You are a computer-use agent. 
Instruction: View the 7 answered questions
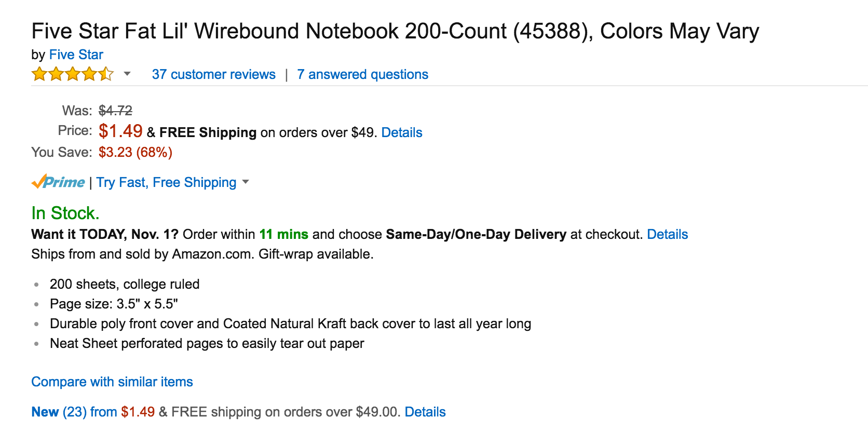click(362, 74)
